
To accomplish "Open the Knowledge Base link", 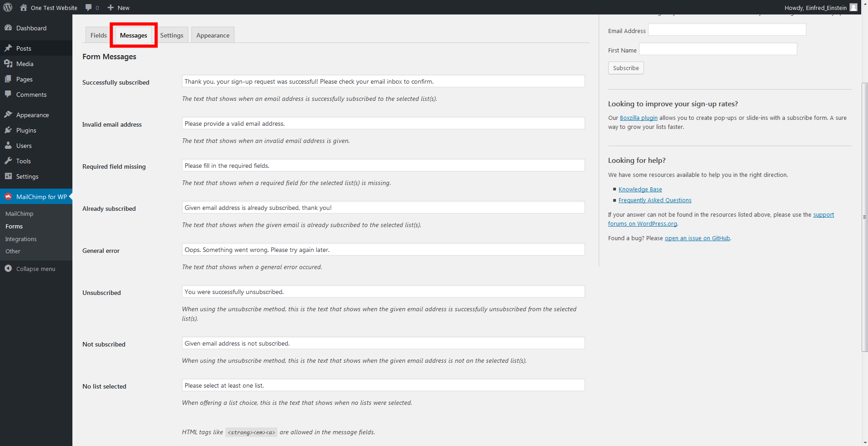I will coord(640,189).
